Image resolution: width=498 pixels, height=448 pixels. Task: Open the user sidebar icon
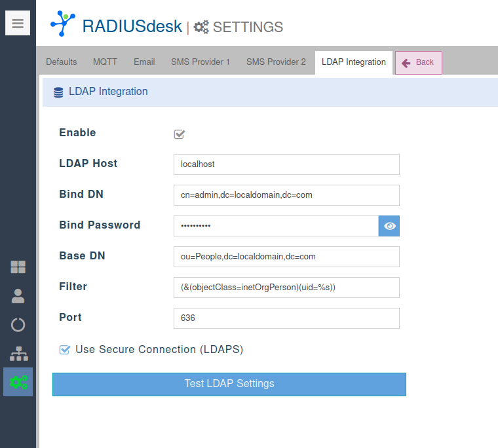pyautogui.click(x=18, y=296)
